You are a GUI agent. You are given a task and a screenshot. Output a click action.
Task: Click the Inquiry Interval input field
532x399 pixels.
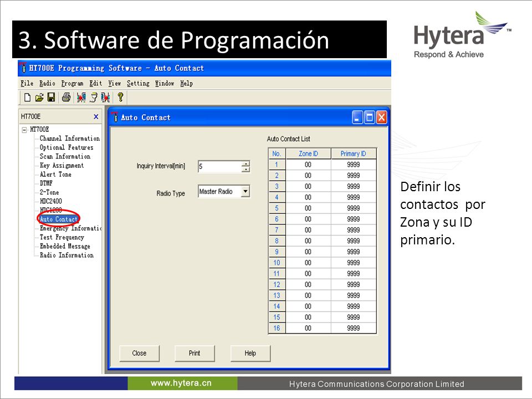[220, 166]
